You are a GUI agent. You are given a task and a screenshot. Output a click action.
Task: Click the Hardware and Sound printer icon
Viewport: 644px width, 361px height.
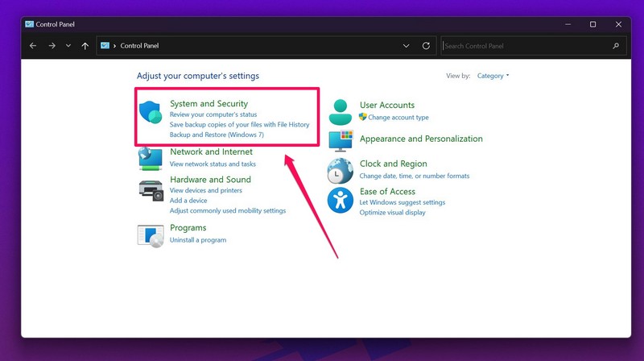(151, 190)
